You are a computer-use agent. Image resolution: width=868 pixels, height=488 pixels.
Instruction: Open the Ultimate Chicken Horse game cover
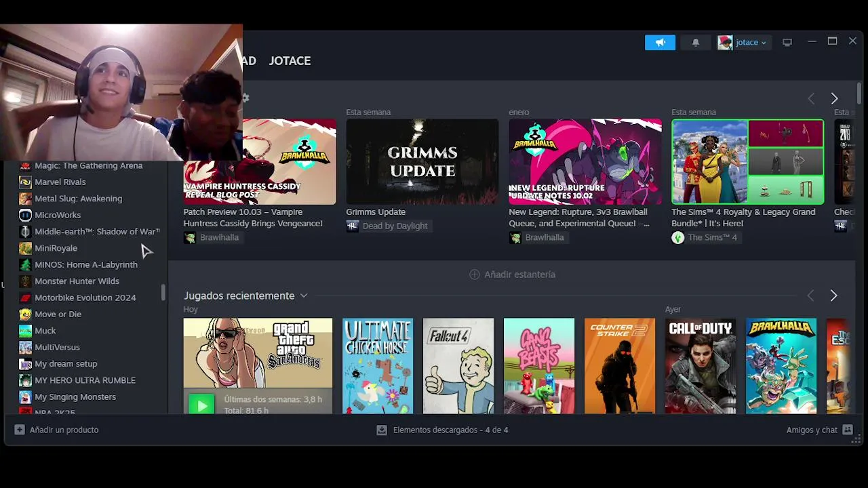pos(378,366)
